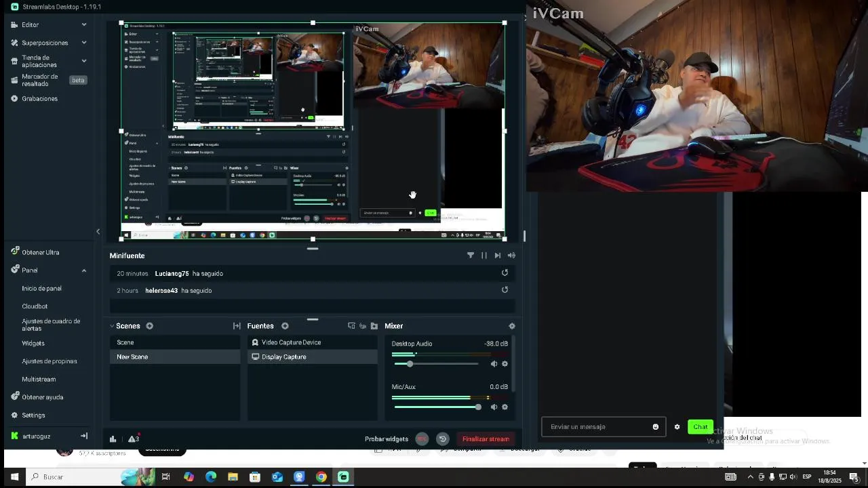
Task: Expand the Editor menu chevron
Action: tap(84, 24)
